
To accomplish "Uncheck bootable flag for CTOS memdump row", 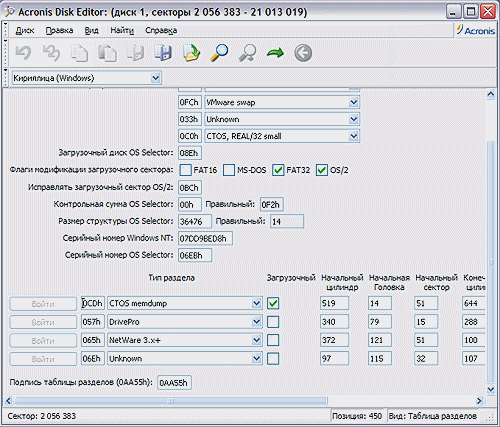I will (x=273, y=303).
